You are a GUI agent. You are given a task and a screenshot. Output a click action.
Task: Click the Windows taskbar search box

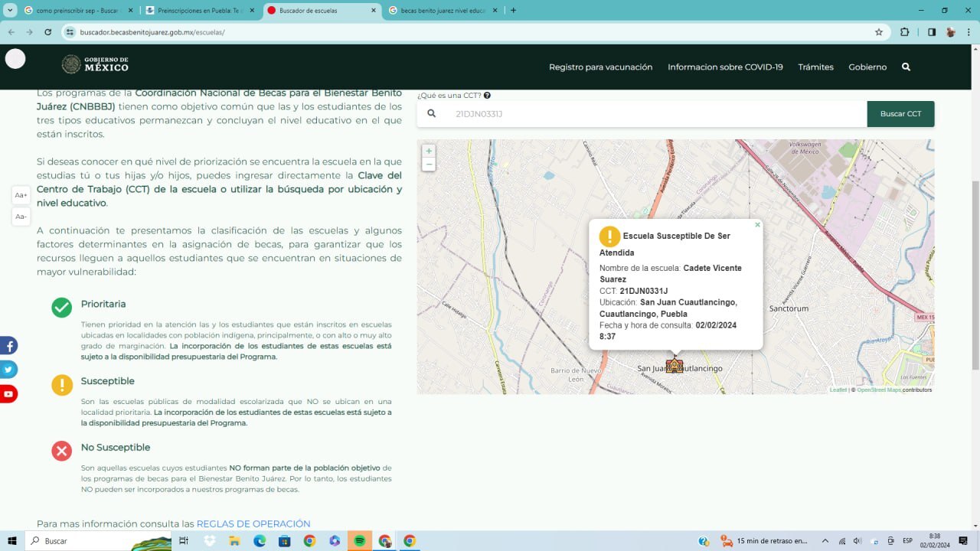[x=100, y=541]
